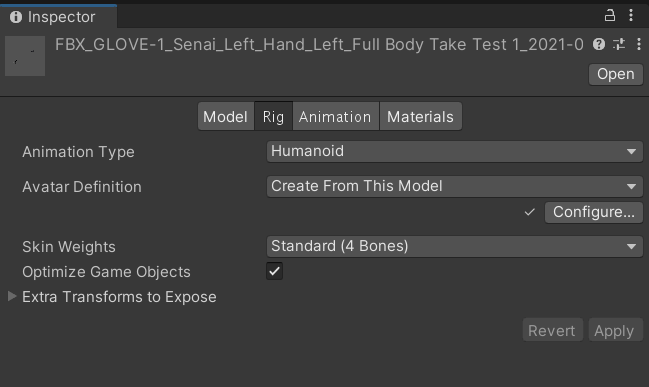Click the Open button

pyautogui.click(x=615, y=75)
